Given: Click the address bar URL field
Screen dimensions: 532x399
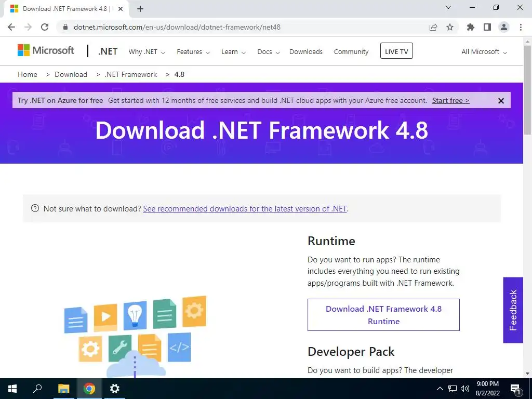Looking at the screenshot, I should tap(244, 27).
